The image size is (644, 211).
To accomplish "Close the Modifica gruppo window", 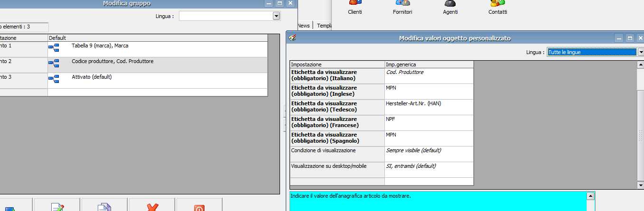I will [290, 3].
